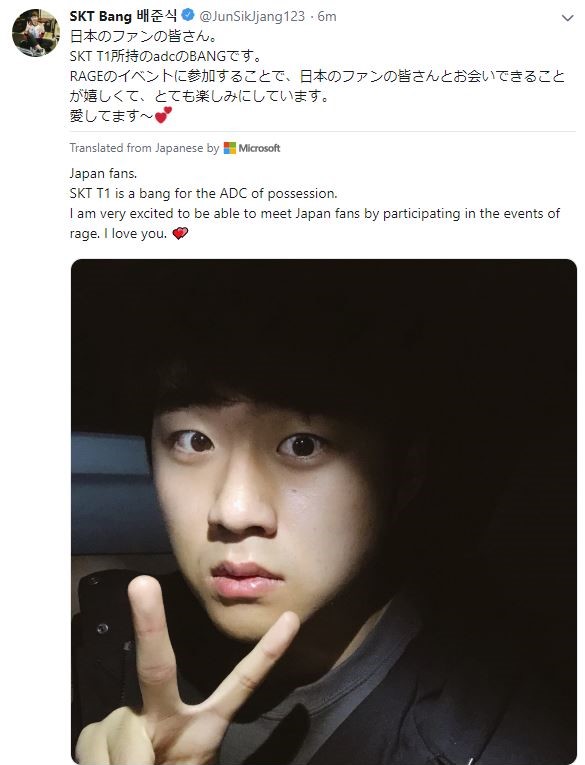Click the Microsoft wordmark text
The height and width of the screenshot is (765, 585).
pyautogui.click(x=259, y=148)
